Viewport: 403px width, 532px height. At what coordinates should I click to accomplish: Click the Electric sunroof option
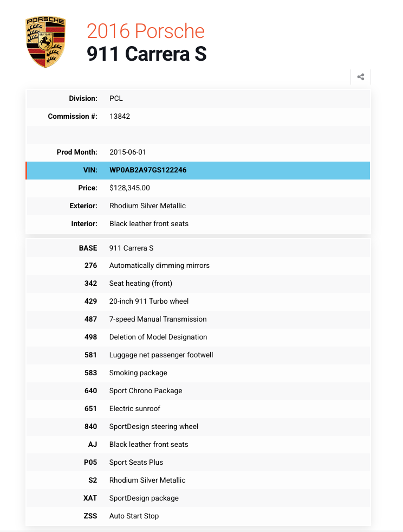click(x=135, y=409)
